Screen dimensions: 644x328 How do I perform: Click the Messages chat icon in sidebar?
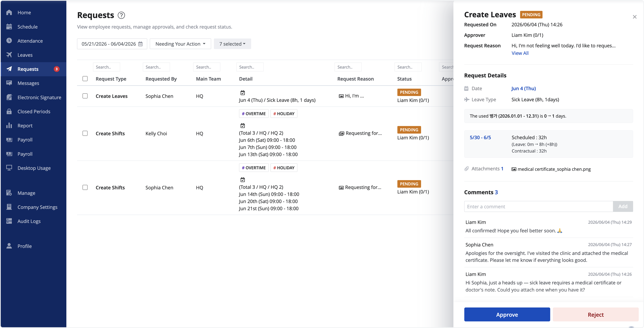pos(9,83)
